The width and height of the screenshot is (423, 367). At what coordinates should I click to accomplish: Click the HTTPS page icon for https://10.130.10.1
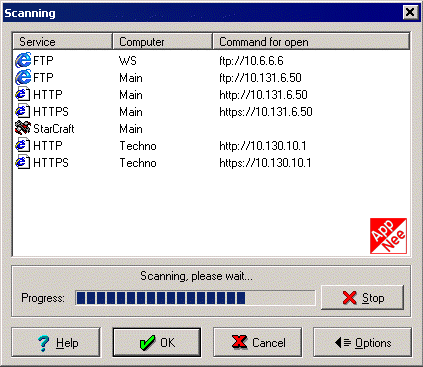click(x=23, y=162)
